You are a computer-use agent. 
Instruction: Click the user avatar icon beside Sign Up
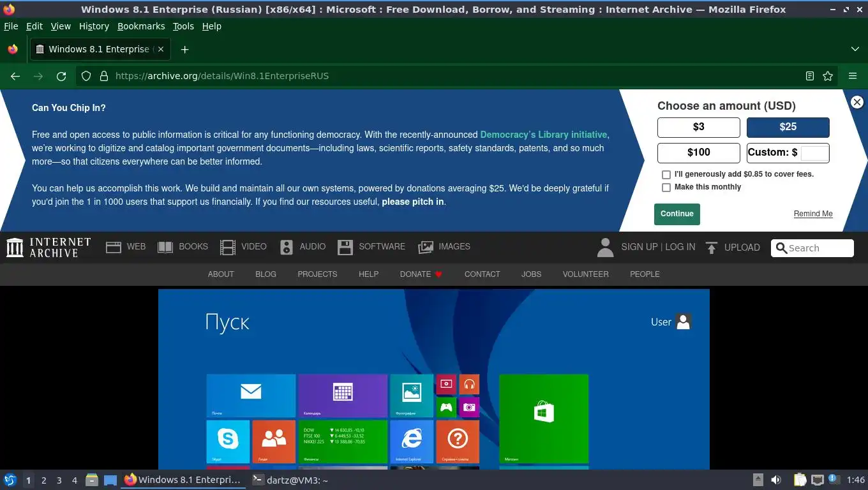(x=605, y=248)
